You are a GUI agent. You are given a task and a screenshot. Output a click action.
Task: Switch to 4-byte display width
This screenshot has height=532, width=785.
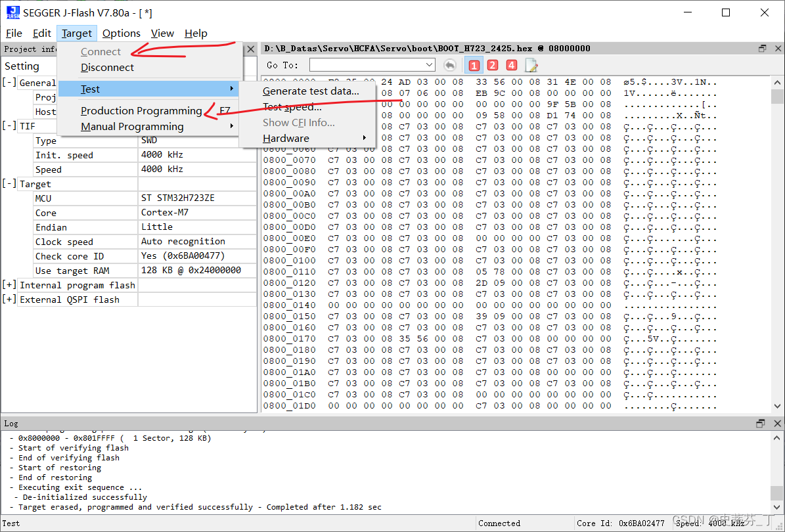(512, 64)
